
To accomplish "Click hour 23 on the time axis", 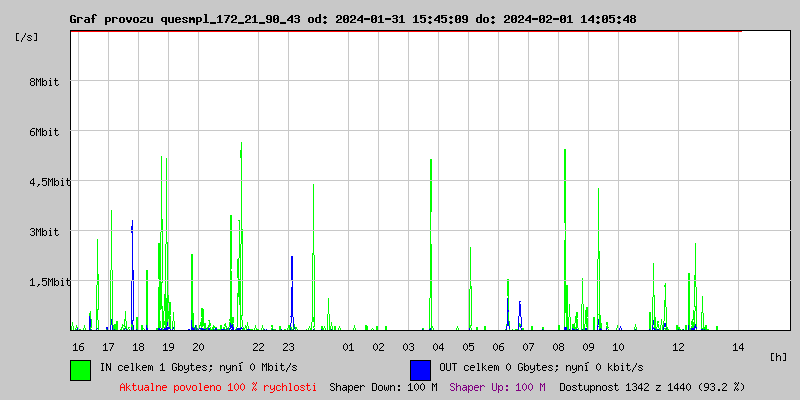I will [288, 347].
